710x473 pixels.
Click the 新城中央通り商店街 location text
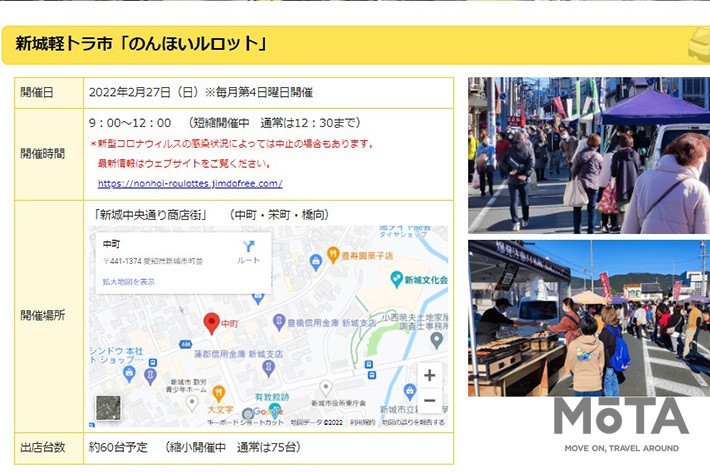(x=150, y=215)
